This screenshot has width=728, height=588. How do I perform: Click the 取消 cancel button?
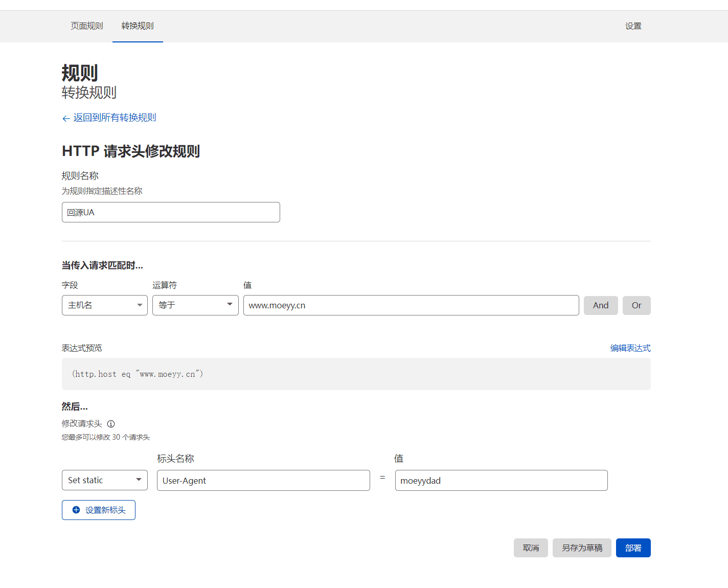click(531, 548)
